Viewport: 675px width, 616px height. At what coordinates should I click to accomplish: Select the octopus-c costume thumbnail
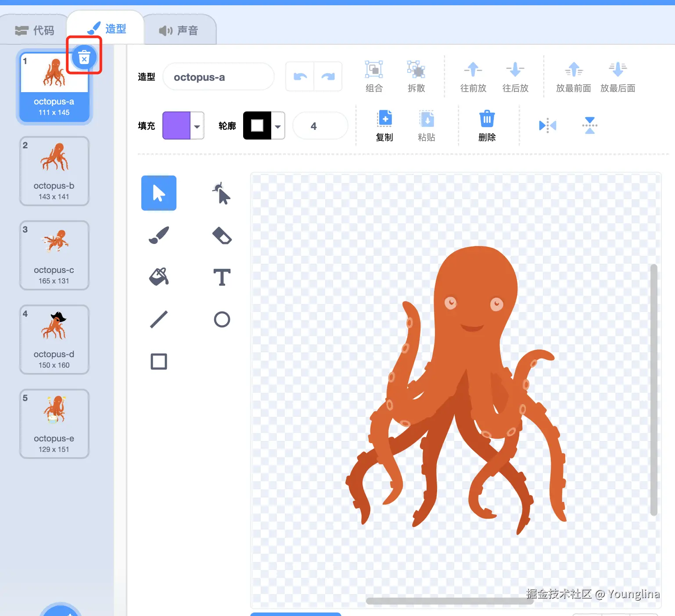[54, 255]
